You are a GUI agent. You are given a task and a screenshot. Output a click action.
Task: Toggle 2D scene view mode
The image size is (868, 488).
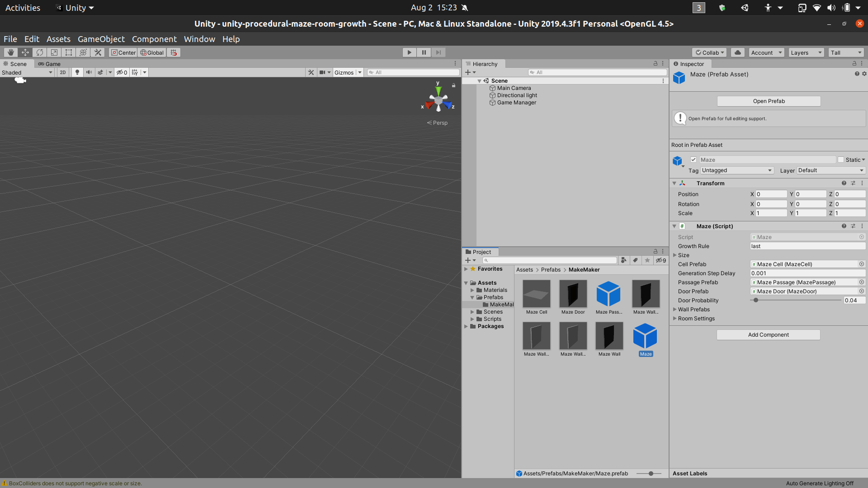(63, 72)
